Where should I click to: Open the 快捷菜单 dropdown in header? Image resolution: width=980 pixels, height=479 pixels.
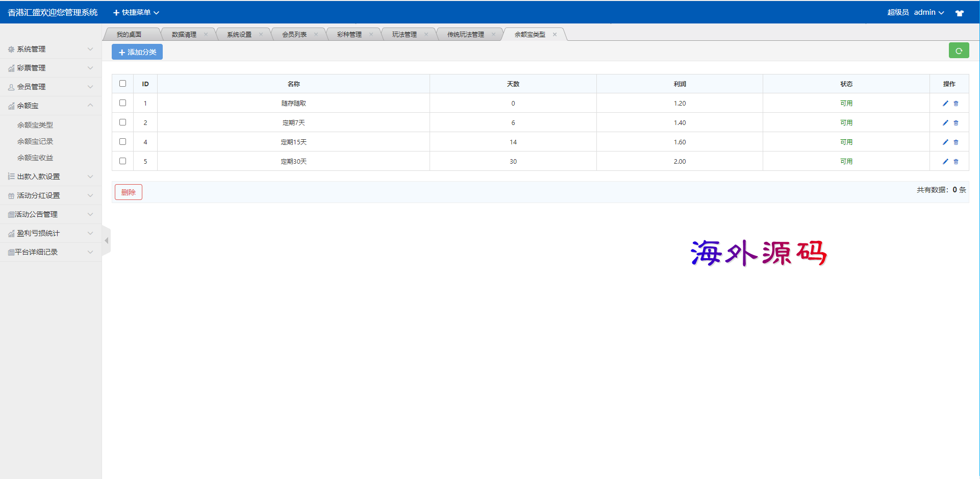click(x=136, y=13)
